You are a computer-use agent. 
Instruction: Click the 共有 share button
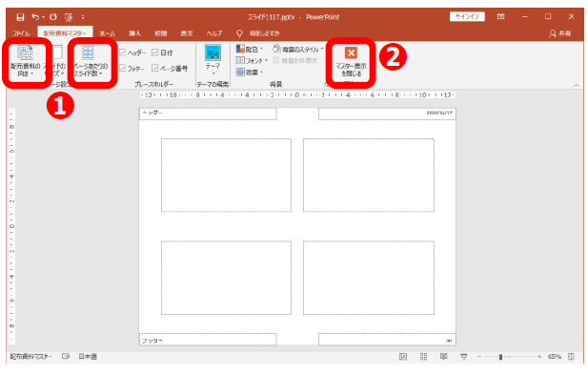[560, 33]
